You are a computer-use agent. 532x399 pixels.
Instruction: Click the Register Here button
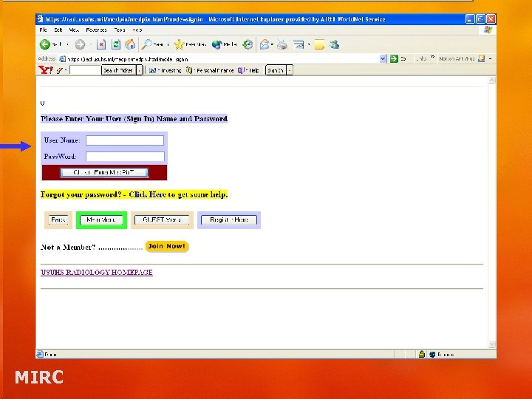click(228, 220)
